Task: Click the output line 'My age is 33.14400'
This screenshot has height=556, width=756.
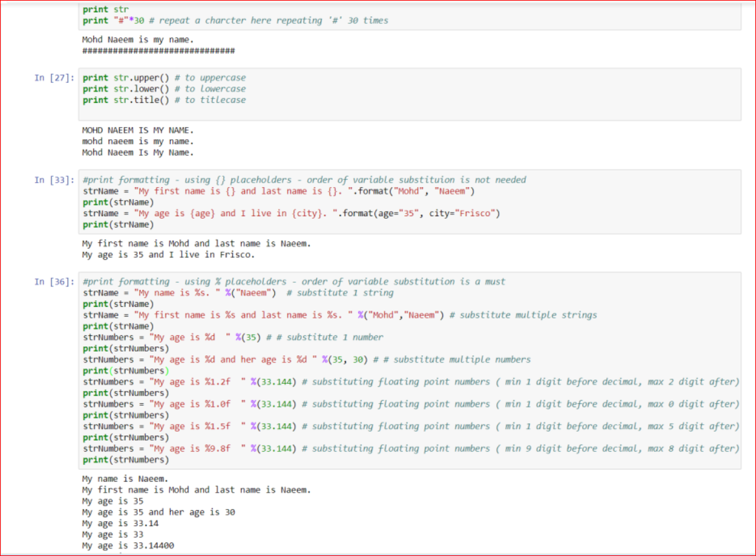Action: pos(128,546)
